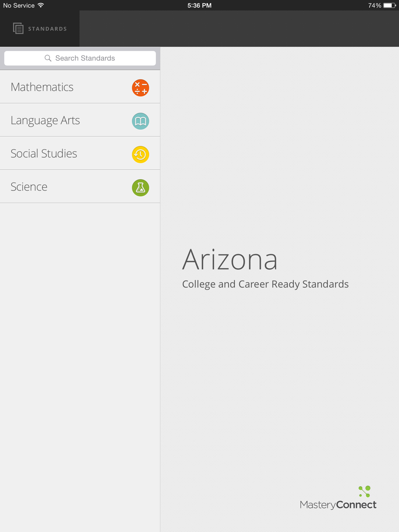Tap the 5:36 PM clock display
Screen dimensions: 399x532
199,6
